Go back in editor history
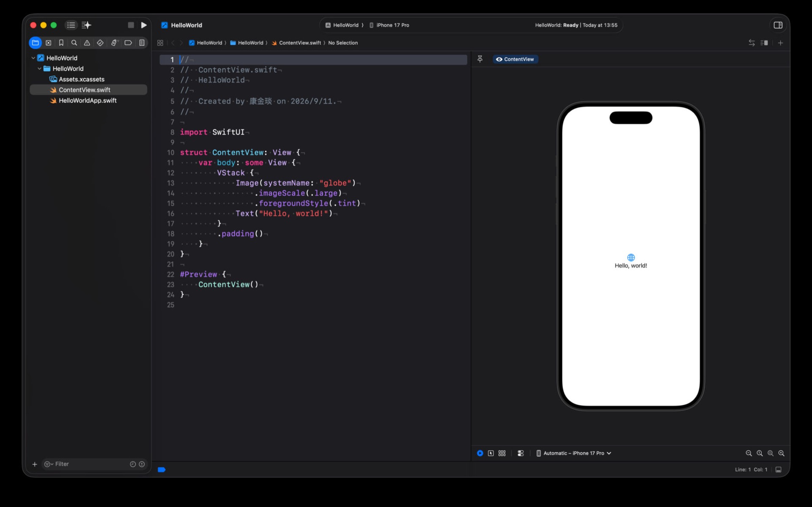The width and height of the screenshot is (812, 507). click(173, 43)
